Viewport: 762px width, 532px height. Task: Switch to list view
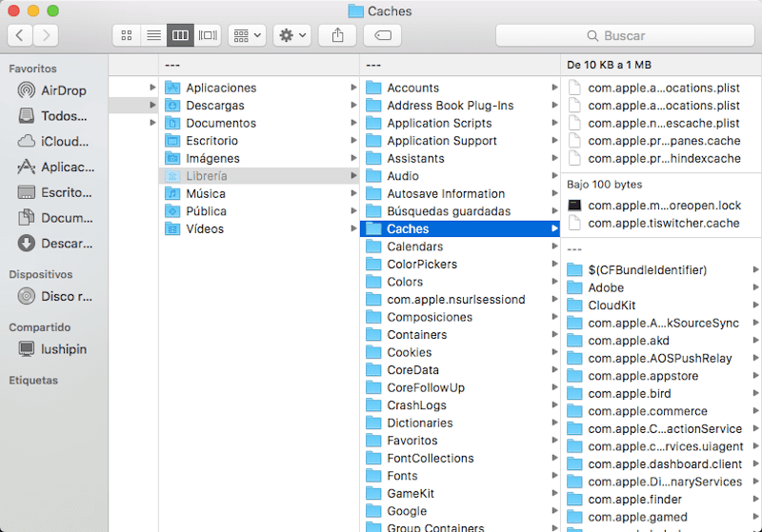153,35
